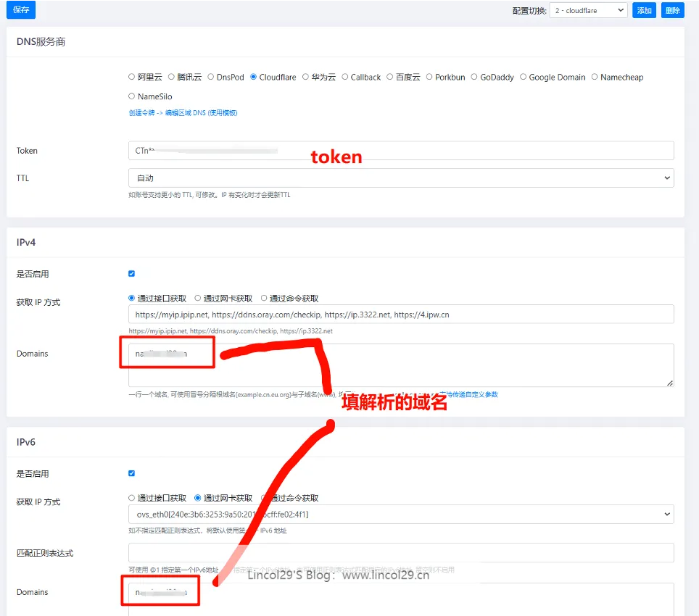Open the 配置切换 configuration dropdown
This screenshot has height=616, width=699.
pyautogui.click(x=589, y=10)
